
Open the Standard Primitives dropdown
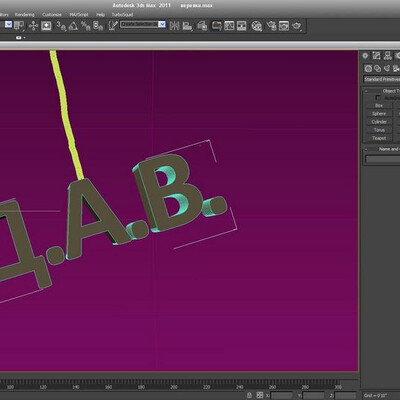tap(382, 79)
